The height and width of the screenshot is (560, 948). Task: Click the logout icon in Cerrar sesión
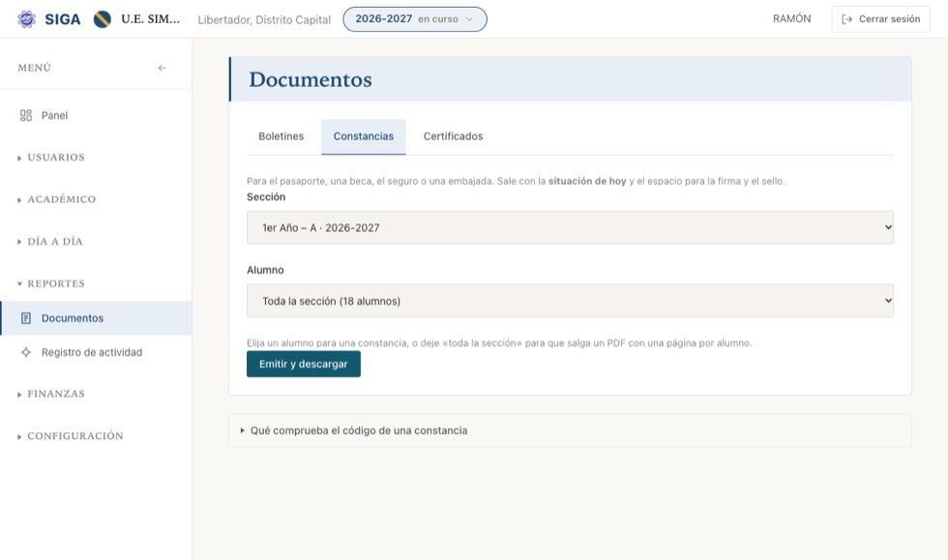click(847, 19)
